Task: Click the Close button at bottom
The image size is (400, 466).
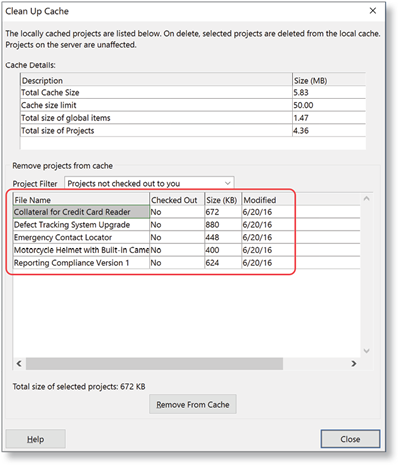Action: coord(350,439)
